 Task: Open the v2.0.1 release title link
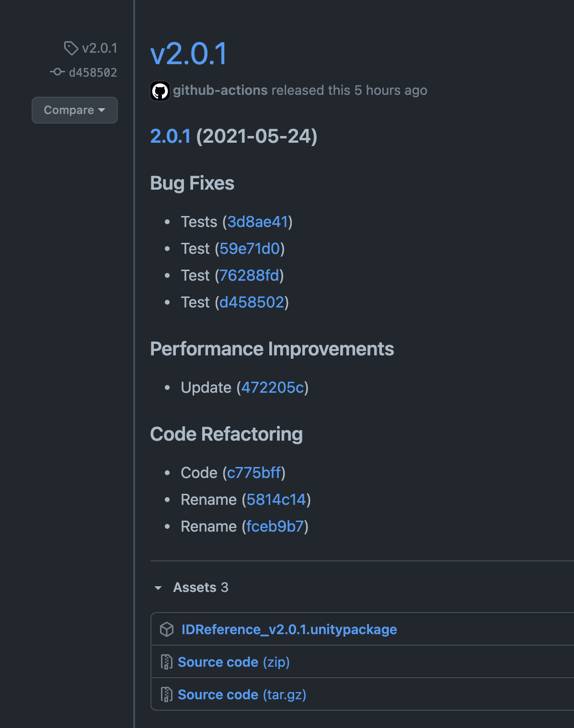pos(189,54)
